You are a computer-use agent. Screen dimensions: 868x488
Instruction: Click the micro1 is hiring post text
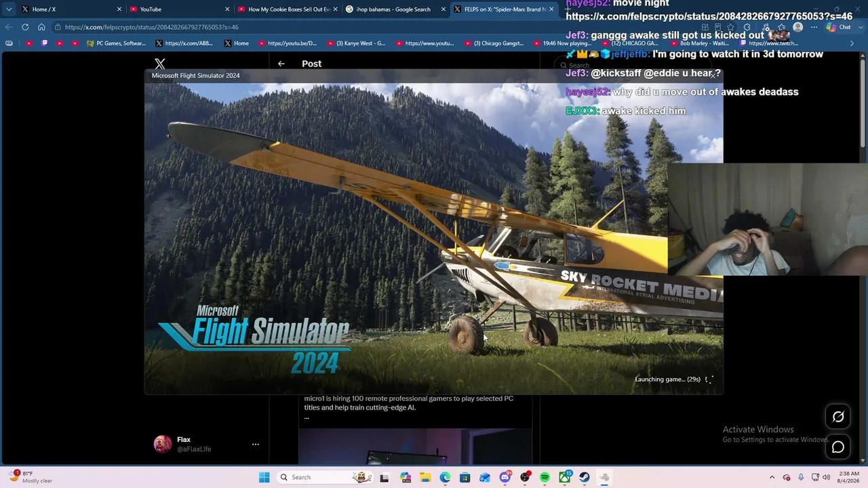(x=408, y=403)
